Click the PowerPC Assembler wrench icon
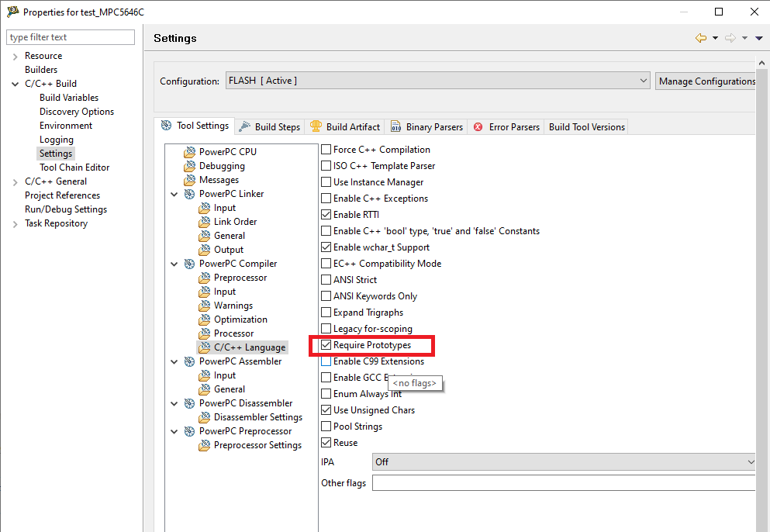 190,361
